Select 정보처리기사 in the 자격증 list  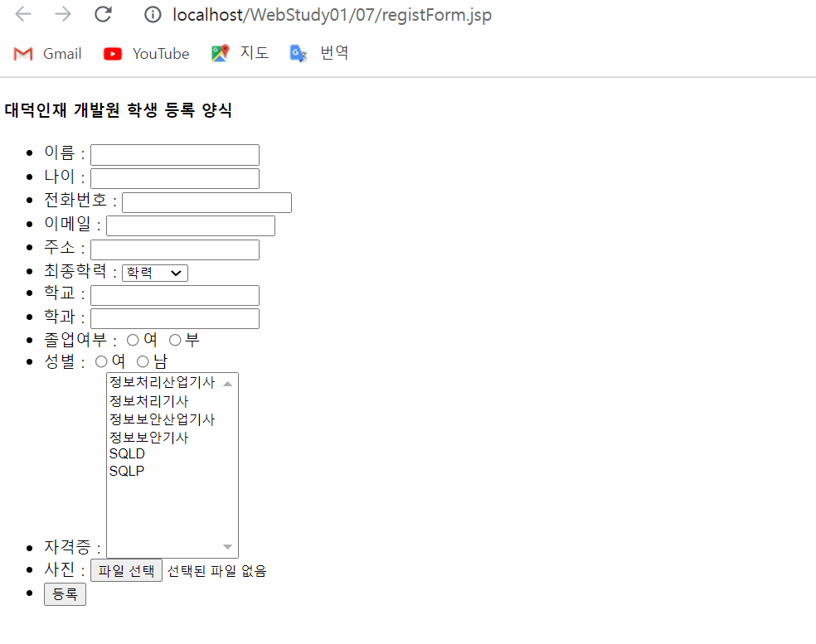point(148,401)
